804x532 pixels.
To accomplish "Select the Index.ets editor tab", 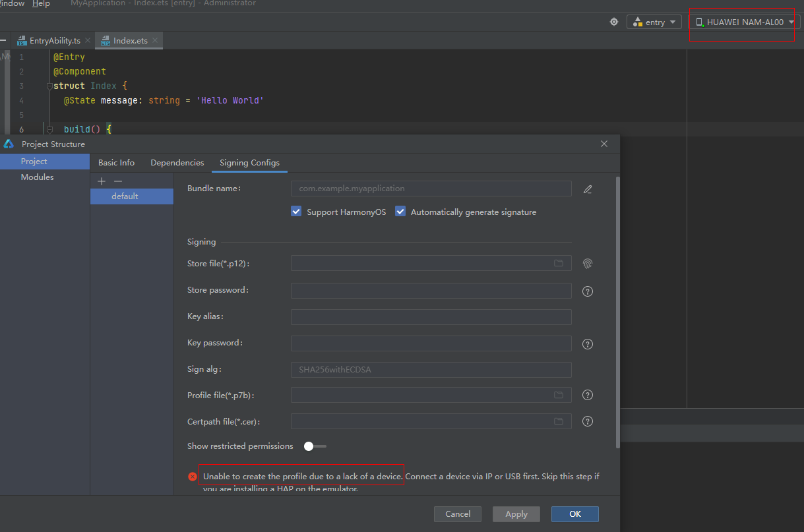I will 130,41.
